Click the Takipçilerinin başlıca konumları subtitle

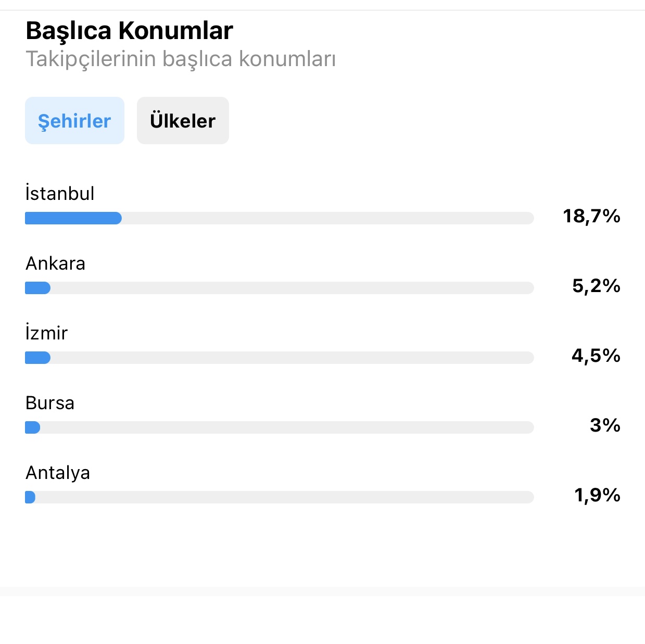click(x=181, y=59)
